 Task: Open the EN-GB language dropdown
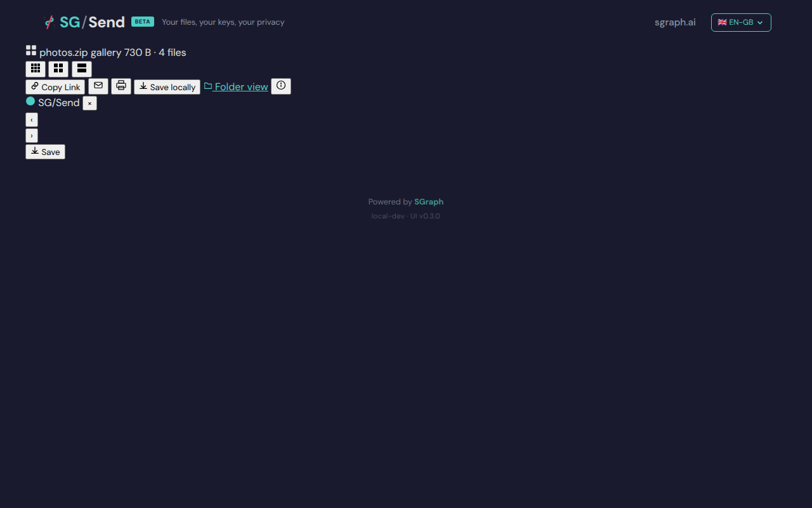click(x=740, y=22)
